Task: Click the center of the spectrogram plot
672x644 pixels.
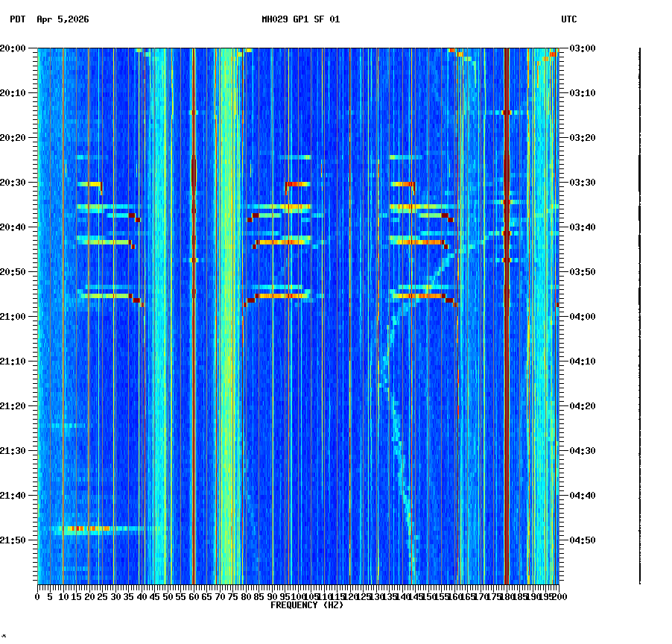Action: pos(297,317)
